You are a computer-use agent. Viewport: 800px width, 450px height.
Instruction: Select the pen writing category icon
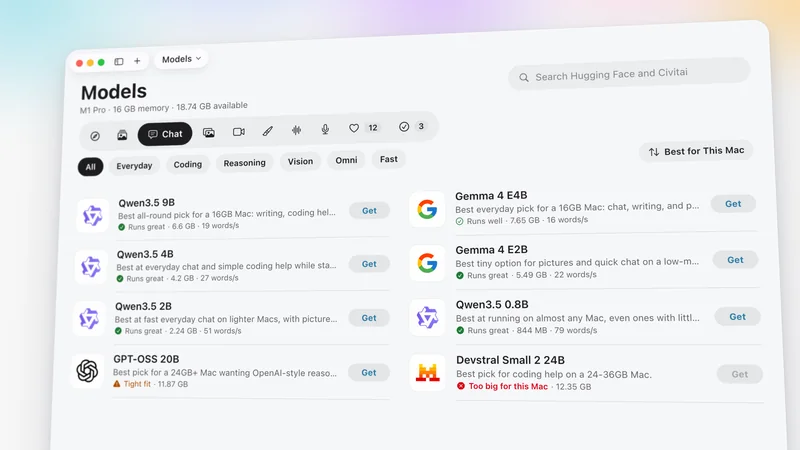coord(267,131)
